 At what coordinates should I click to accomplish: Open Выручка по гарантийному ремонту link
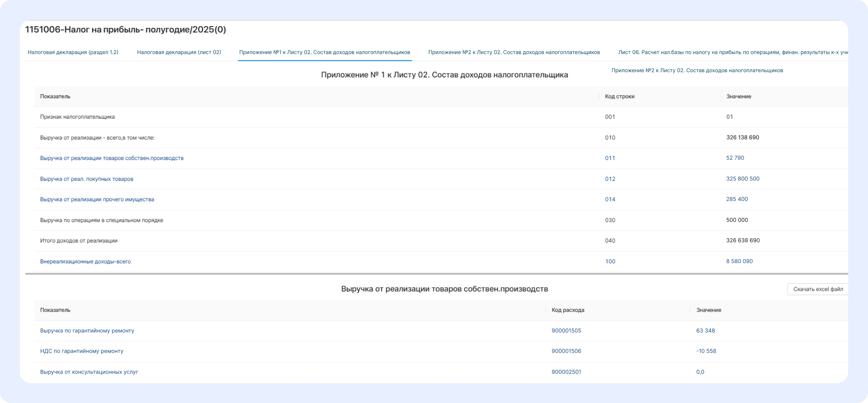coord(87,331)
